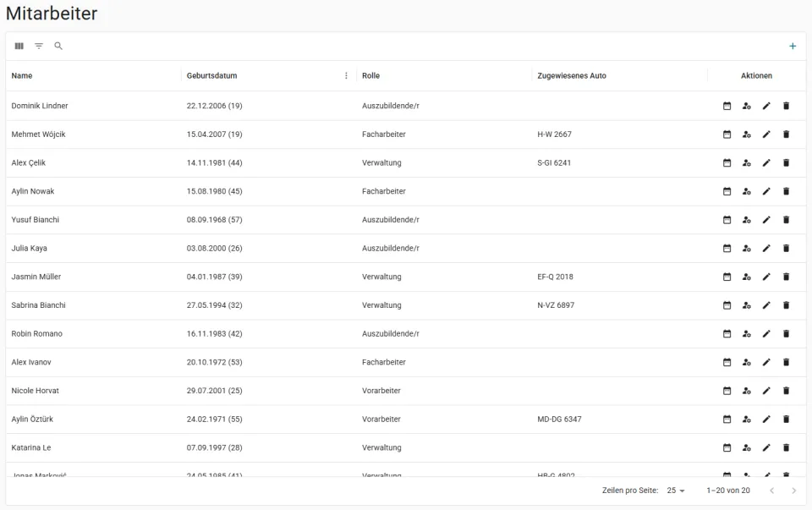Screen dimensions: 812x510
Task: Sort by Rolle column header
Action: (370, 75)
